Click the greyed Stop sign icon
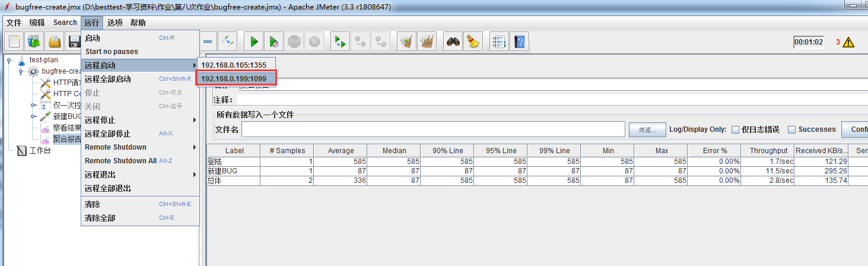Viewport: 868px width, 266px height. pyautogui.click(x=294, y=42)
